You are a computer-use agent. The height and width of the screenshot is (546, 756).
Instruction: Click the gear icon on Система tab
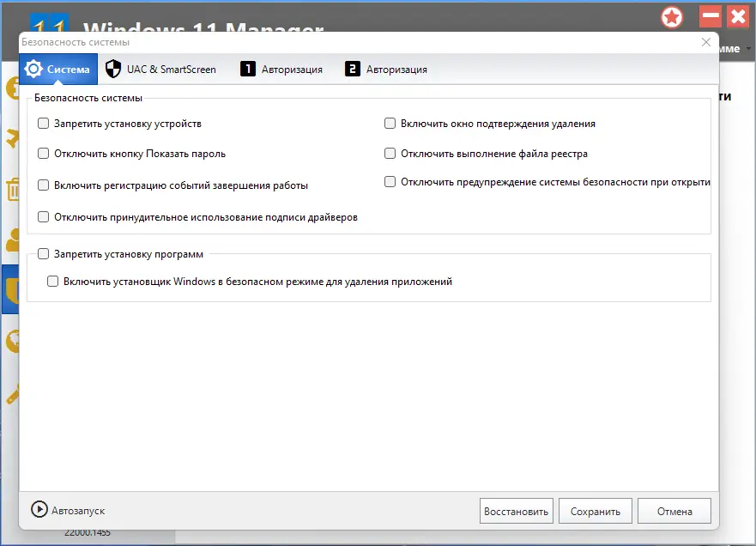pos(33,69)
